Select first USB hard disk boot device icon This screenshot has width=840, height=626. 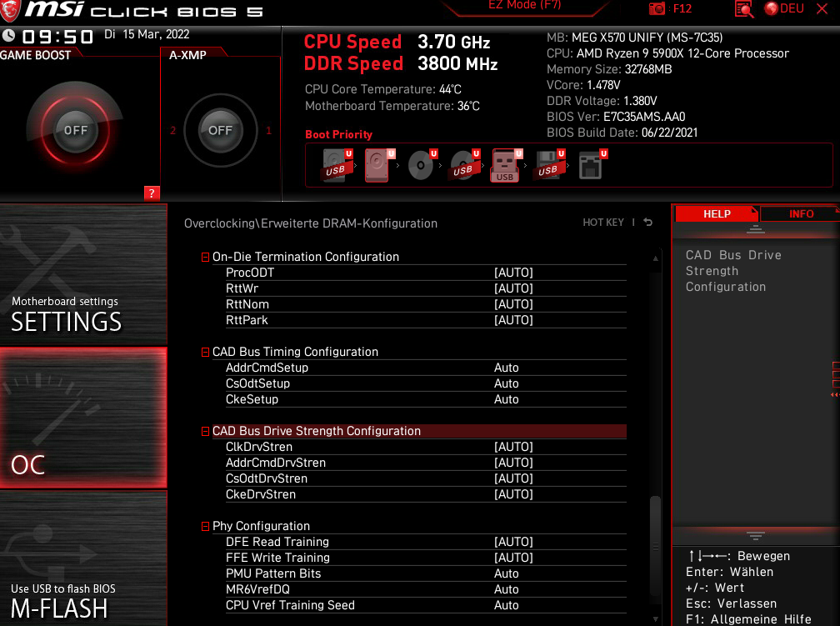(337, 166)
